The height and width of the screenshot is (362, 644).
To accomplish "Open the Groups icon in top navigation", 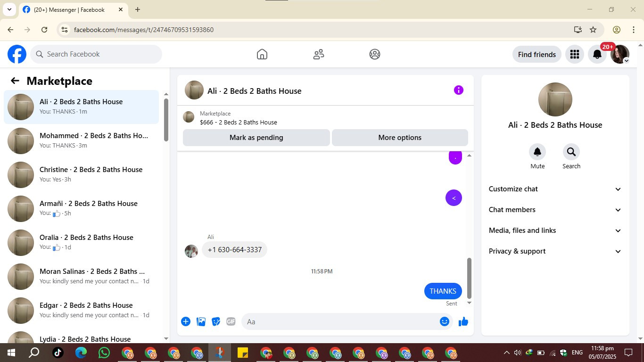I will coord(375,54).
